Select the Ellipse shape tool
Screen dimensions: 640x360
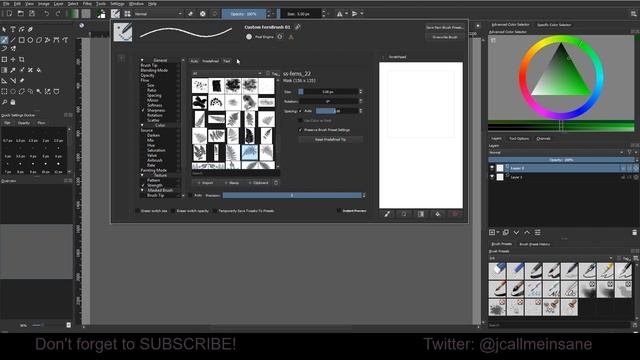click(30, 40)
